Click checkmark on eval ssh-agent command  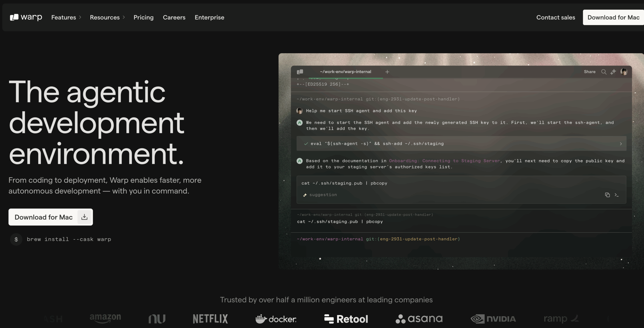(x=306, y=144)
